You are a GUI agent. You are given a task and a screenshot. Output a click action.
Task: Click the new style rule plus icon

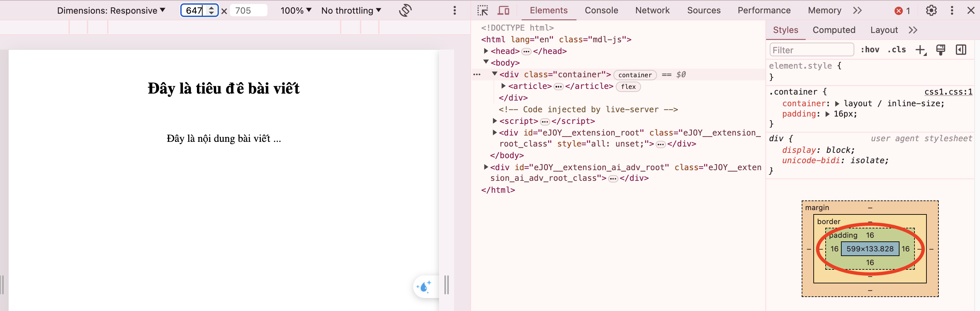point(921,50)
